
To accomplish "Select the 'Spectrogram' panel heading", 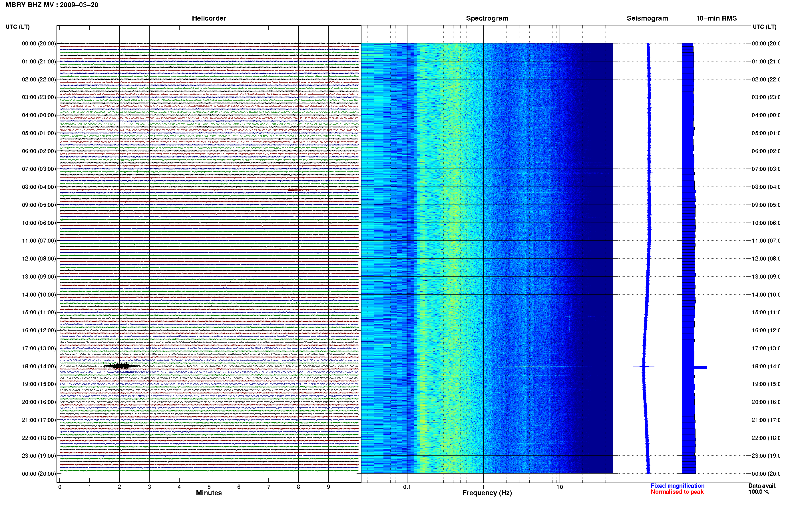I will (487, 18).
